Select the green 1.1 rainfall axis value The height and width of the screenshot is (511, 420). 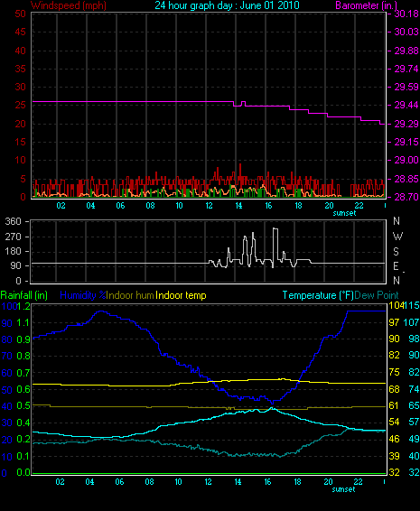point(23,323)
